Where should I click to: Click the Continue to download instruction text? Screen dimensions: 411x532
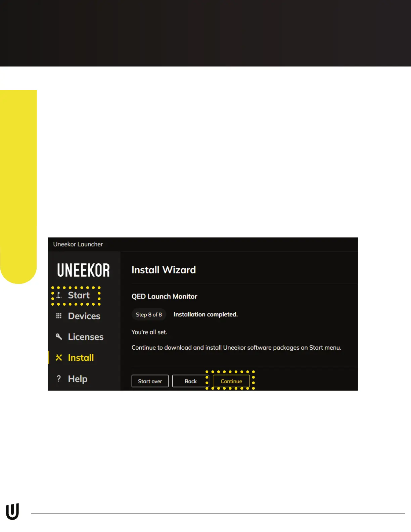click(x=236, y=348)
